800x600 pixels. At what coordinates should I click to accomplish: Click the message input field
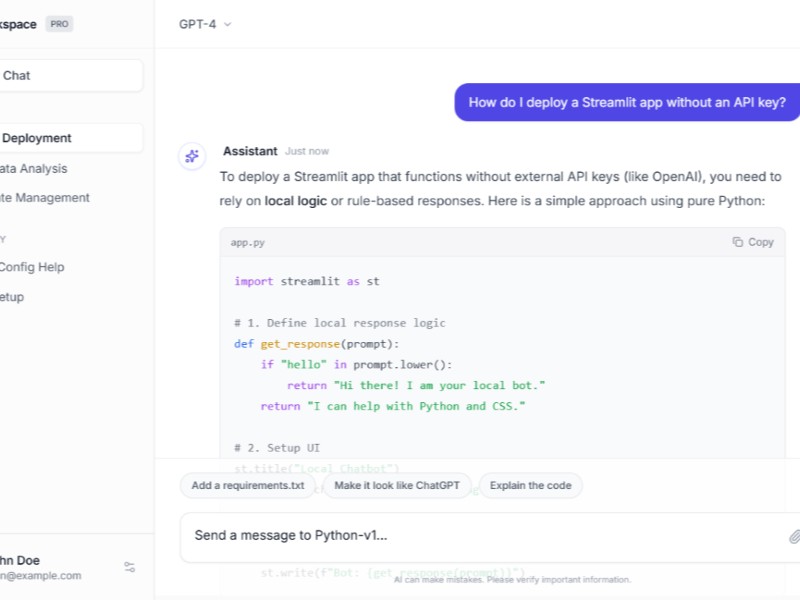pos(480,536)
